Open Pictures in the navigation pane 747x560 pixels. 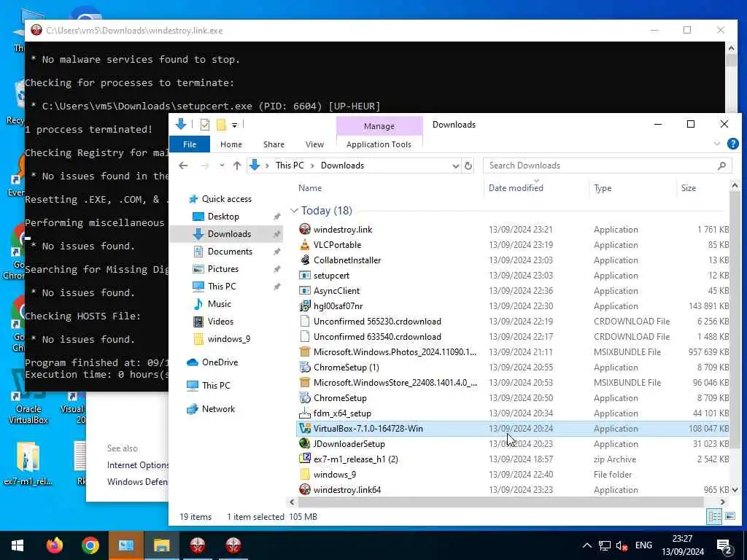click(x=223, y=269)
